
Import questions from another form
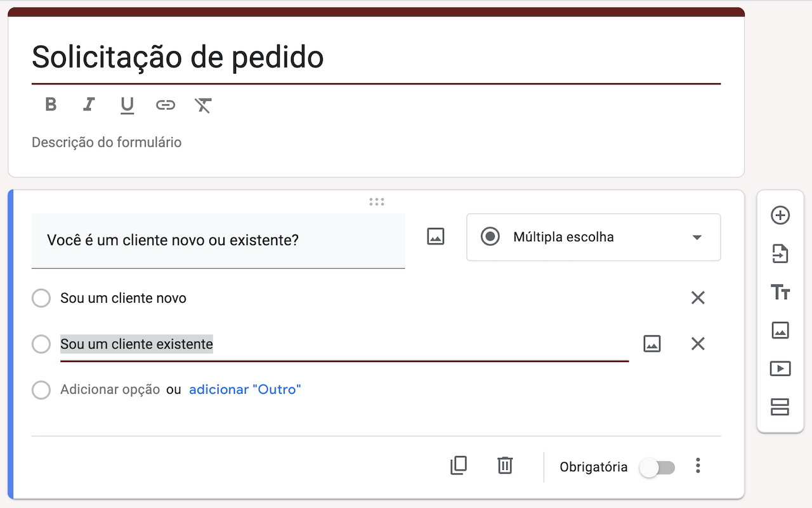(780, 254)
